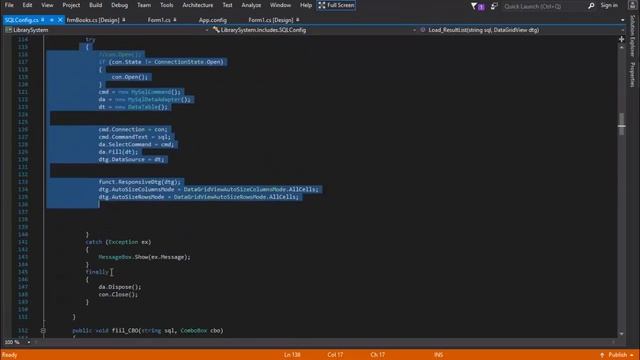Open the Build menu
The width and height of the screenshot is (640, 360).
(x=96, y=5)
